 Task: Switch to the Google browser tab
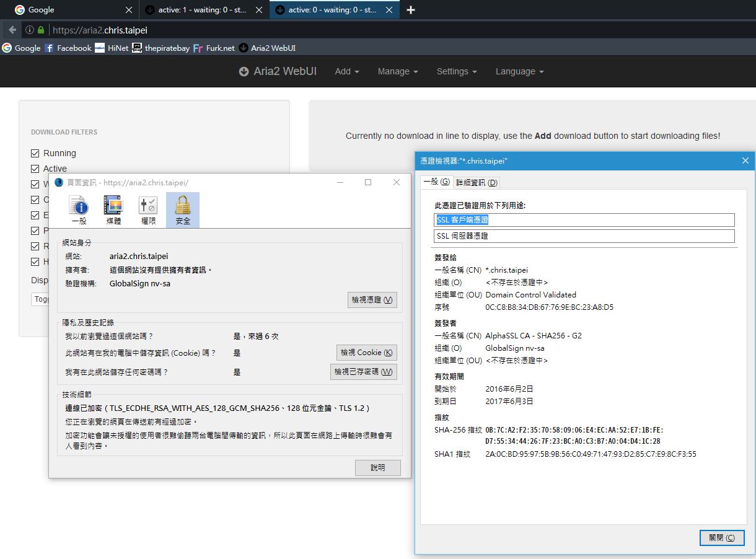click(x=68, y=10)
